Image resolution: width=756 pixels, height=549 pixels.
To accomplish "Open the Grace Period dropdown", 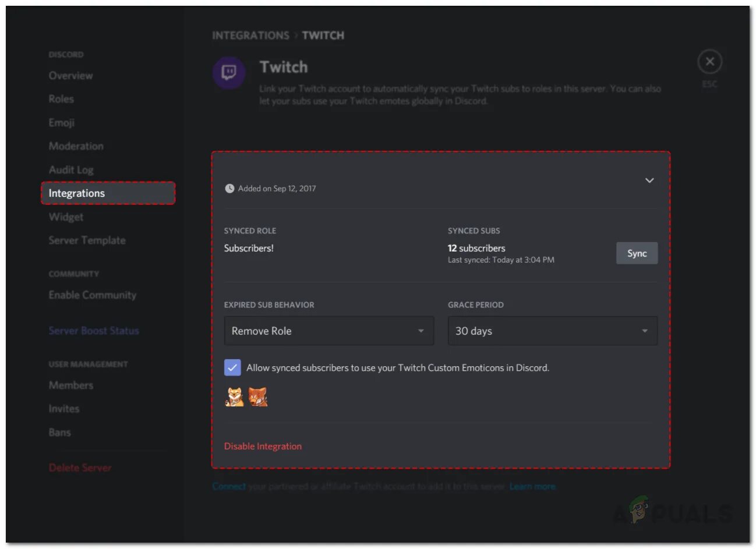I will 552,331.
